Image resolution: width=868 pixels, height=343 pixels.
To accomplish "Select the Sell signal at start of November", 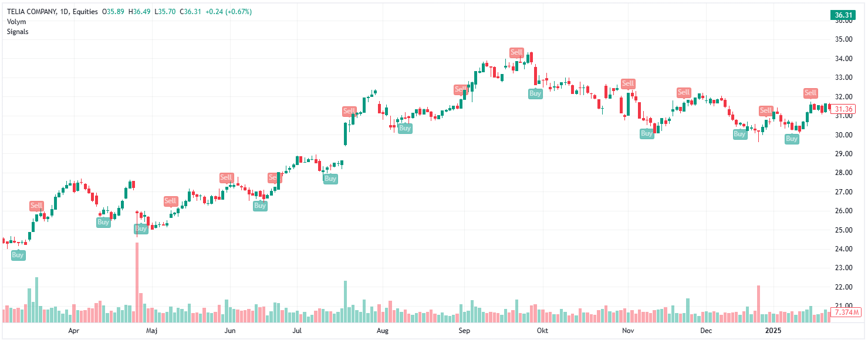I will click(x=628, y=83).
